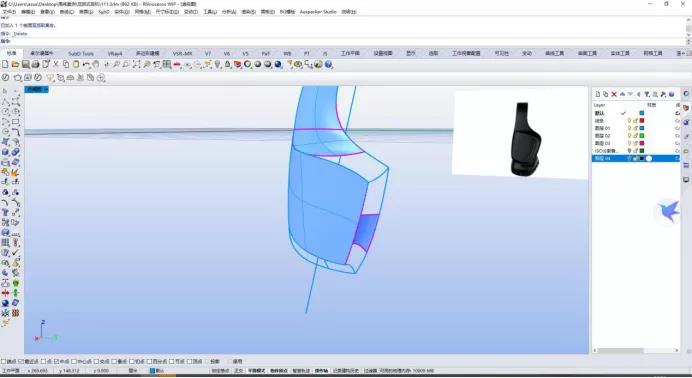This screenshot has height=378, width=692.
Task: Toggle 记录建构历史 in status bar
Action: click(346, 371)
